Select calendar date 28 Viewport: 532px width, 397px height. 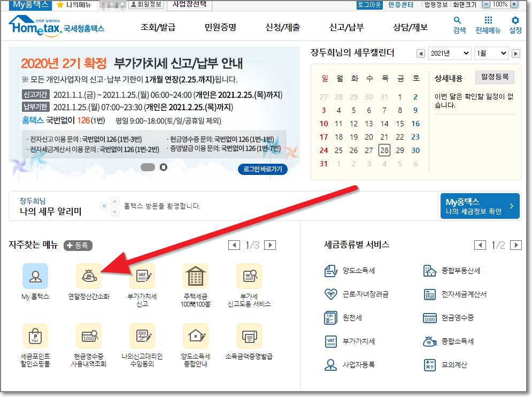point(384,150)
